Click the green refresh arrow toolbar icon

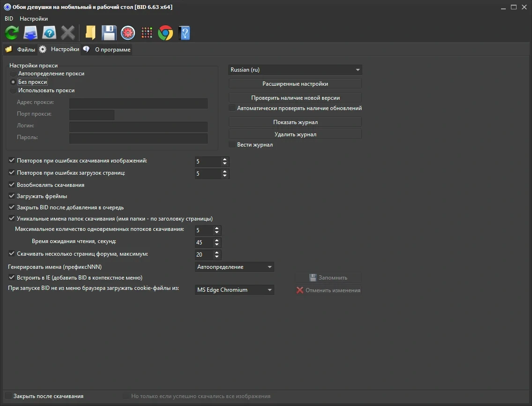[12, 33]
